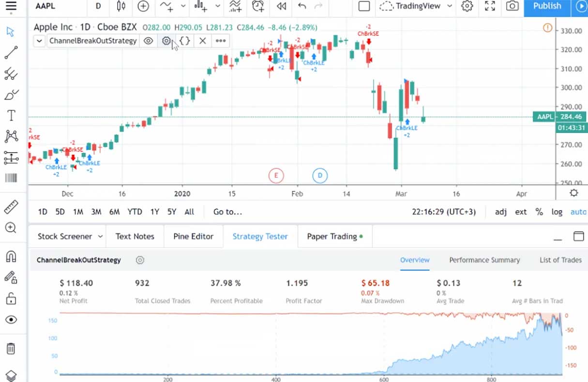
Task: Activate the zoom in tool
Action: coord(11,228)
